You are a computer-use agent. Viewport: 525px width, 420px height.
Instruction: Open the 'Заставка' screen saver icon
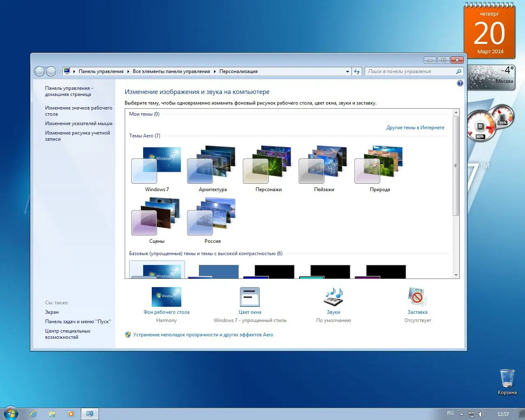pos(418,297)
